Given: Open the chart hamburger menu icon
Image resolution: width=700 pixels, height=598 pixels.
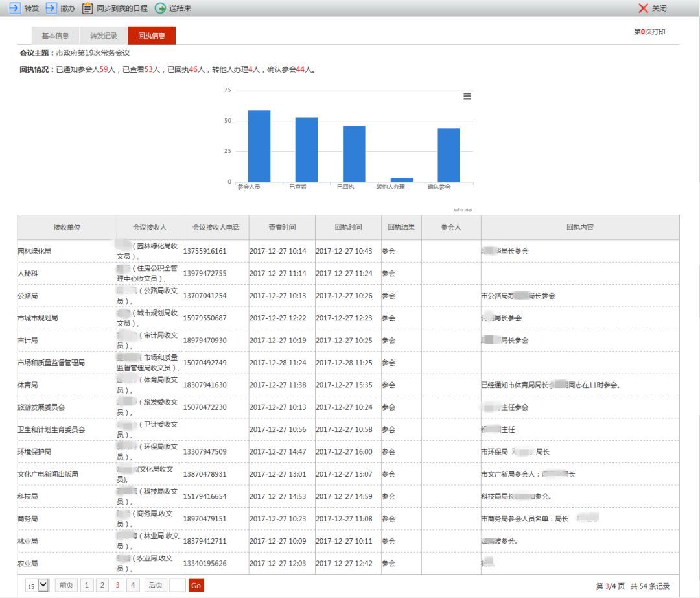Looking at the screenshot, I should 467,96.
